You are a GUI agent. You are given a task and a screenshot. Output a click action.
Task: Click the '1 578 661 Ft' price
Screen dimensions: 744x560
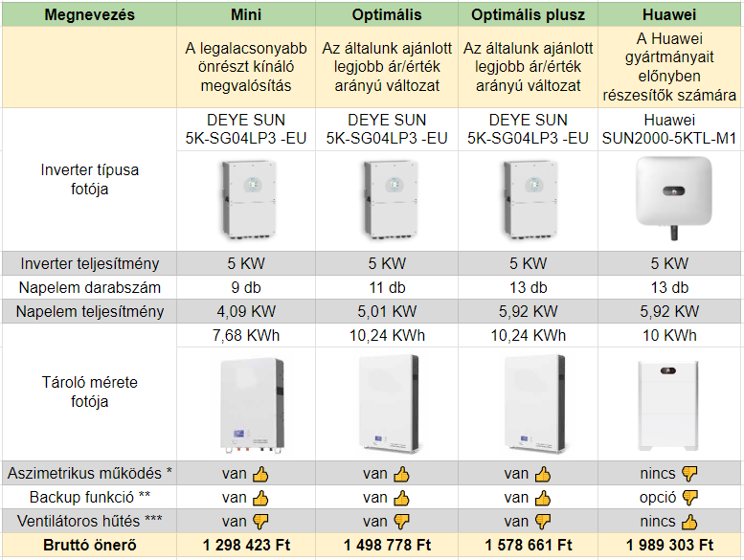point(529,545)
